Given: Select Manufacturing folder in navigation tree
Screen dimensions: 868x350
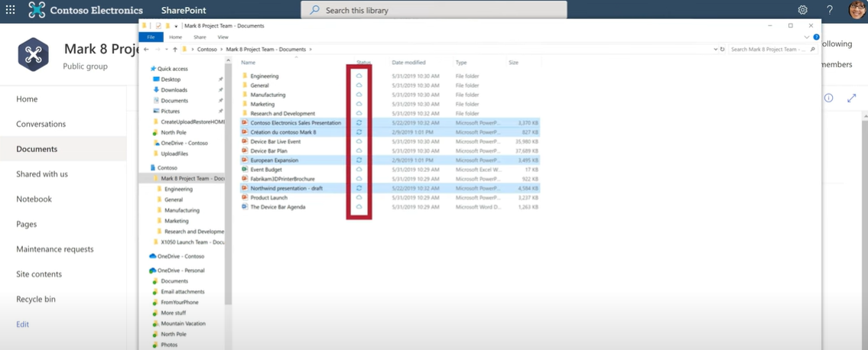Looking at the screenshot, I should [181, 210].
